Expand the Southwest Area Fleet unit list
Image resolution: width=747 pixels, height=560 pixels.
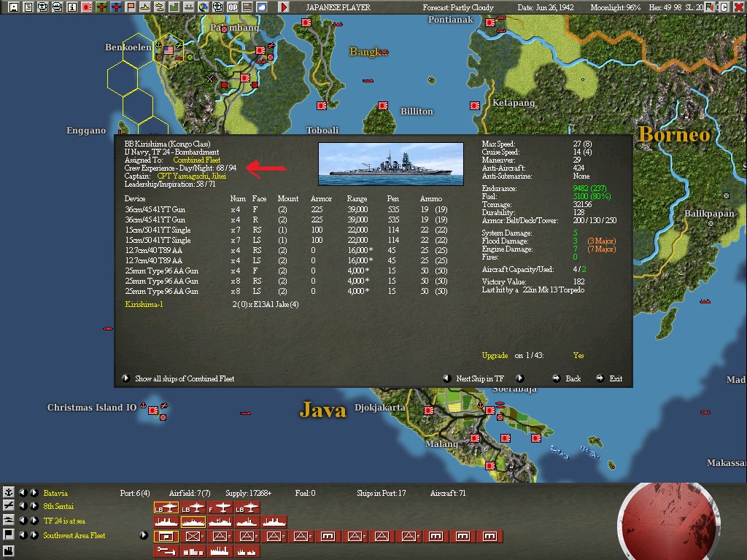(144, 534)
